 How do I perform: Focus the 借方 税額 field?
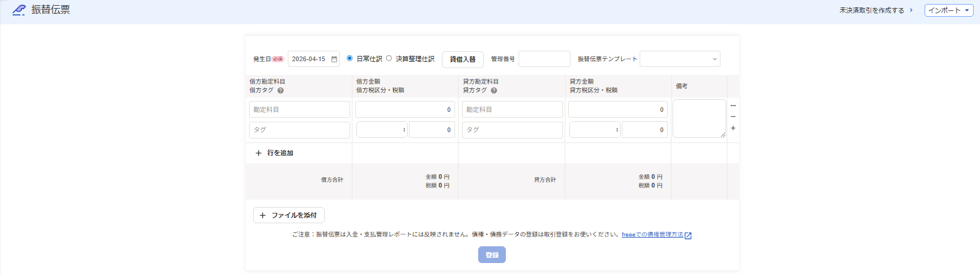tap(432, 130)
